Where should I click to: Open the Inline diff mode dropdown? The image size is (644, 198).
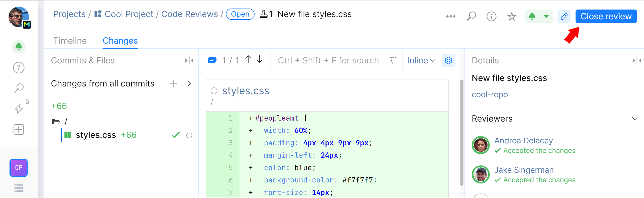coord(421,60)
